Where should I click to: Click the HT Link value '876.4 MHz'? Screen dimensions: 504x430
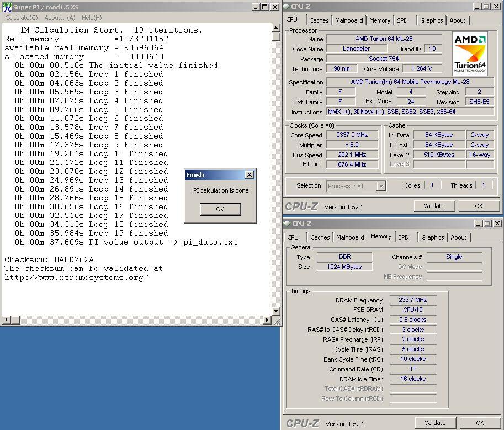coord(352,164)
